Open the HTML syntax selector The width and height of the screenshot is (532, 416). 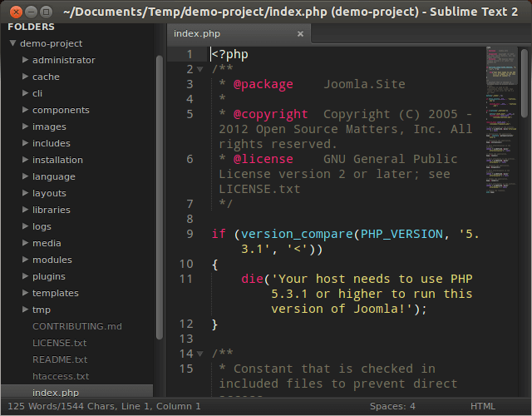tap(482, 406)
